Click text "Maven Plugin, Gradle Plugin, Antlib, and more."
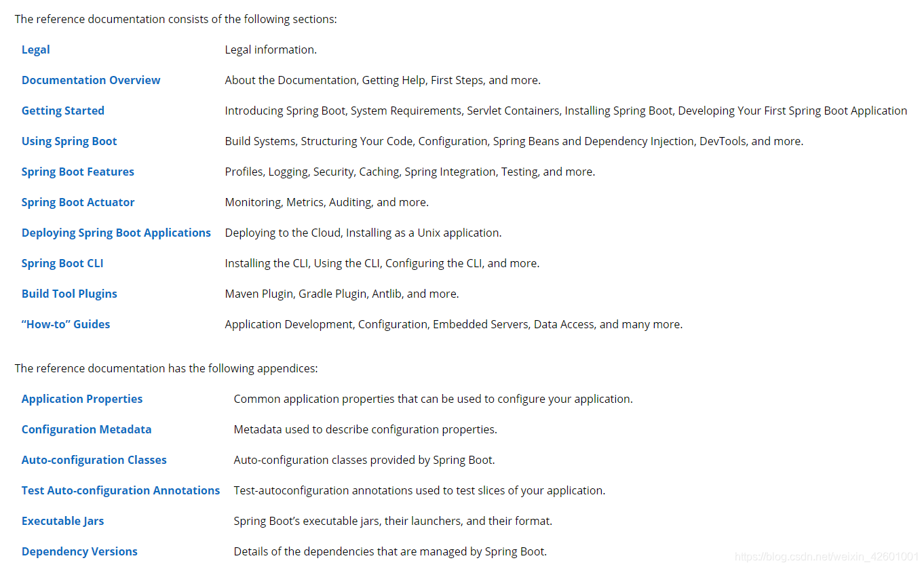Viewport: 924px width, 569px height. (x=342, y=294)
